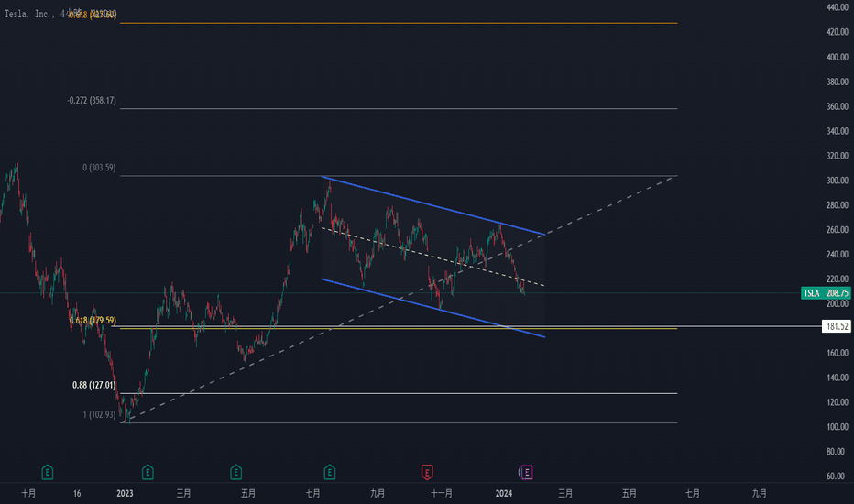Select the 0.618 (179.59) Fibonacci label
This screenshot has width=854, height=504.
point(93,320)
